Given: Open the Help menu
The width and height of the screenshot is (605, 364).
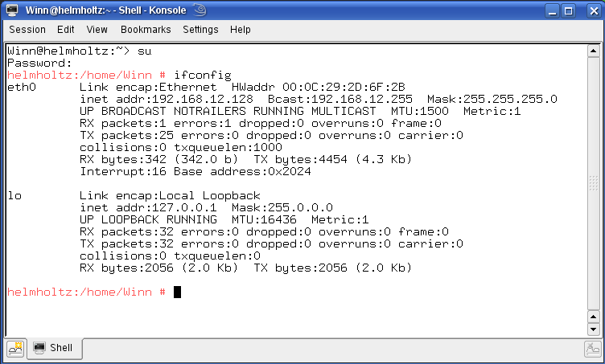Looking at the screenshot, I should point(241,30).
